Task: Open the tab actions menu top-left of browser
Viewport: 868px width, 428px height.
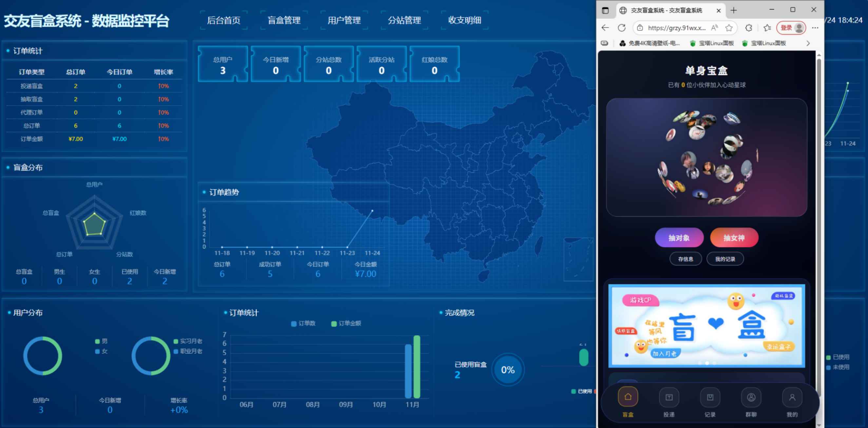Action: coord(605,10)
